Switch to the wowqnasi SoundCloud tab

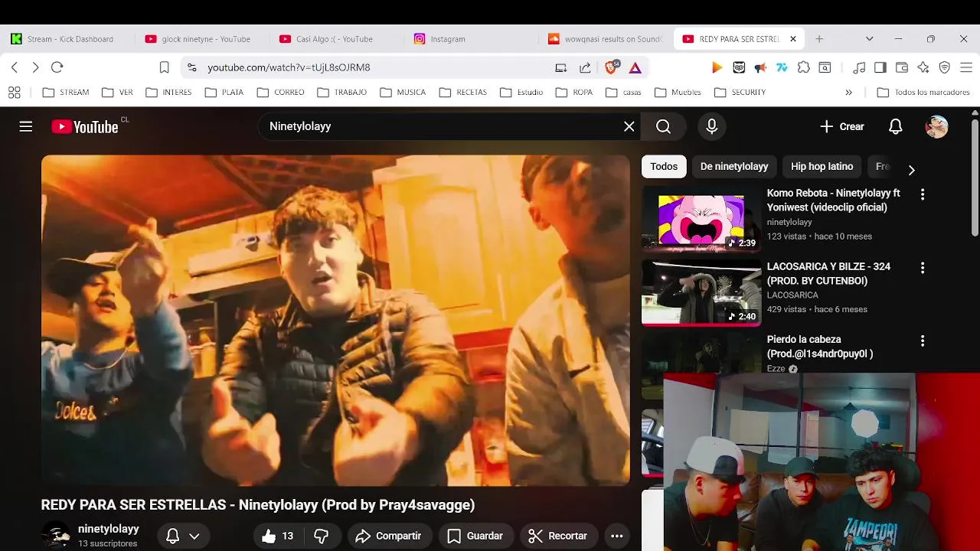[605, 39]
